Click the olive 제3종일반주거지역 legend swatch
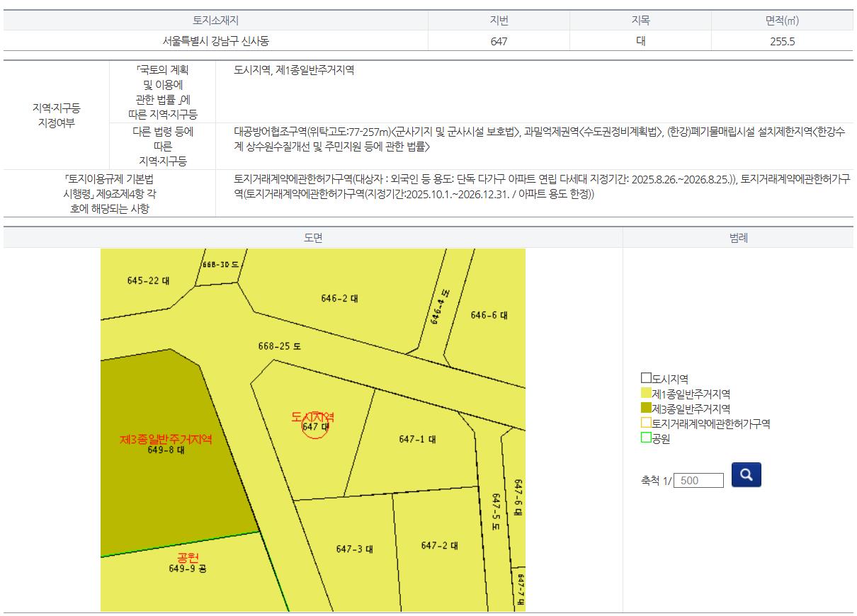This screenshot has width=857, height=616. coord(646,408)
